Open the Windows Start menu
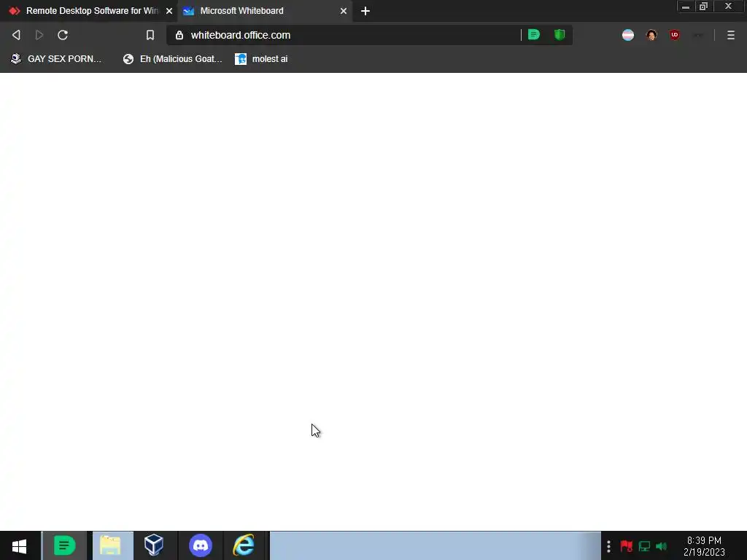This screenshot has height=560, width=747. [x=20, y=545]
